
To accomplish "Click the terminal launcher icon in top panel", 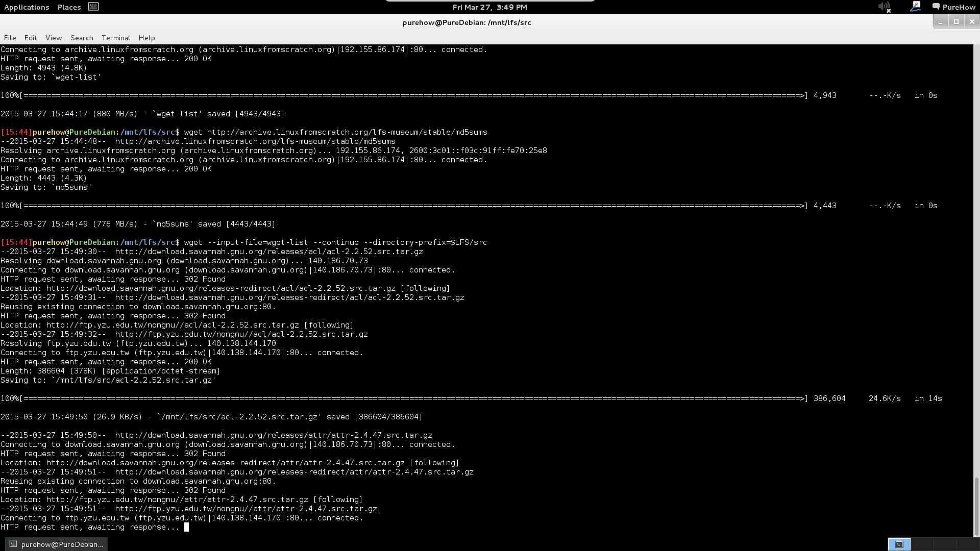I will pyautogui.click(x=93, y=7).
